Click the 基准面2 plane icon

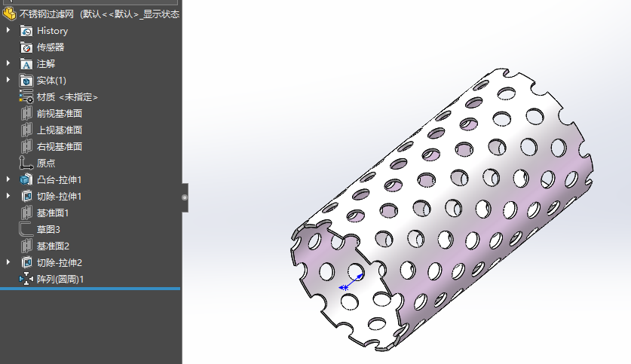[26, 246]
